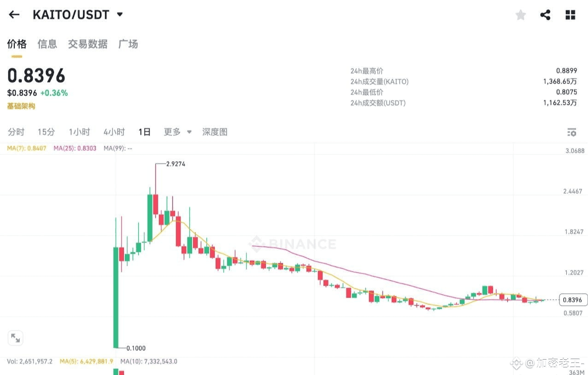Click the 基础架构 category tag
Viewport: 588px width, 375px height.
point(21,106)
